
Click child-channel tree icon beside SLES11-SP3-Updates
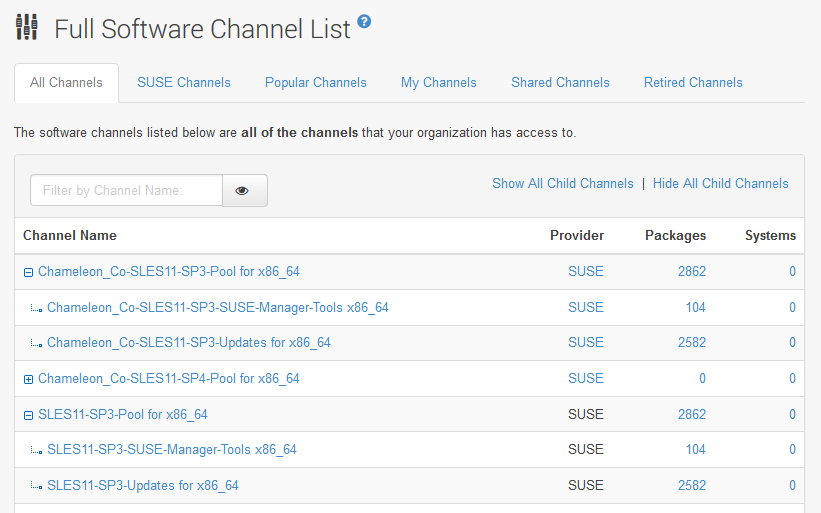(36, 487)
